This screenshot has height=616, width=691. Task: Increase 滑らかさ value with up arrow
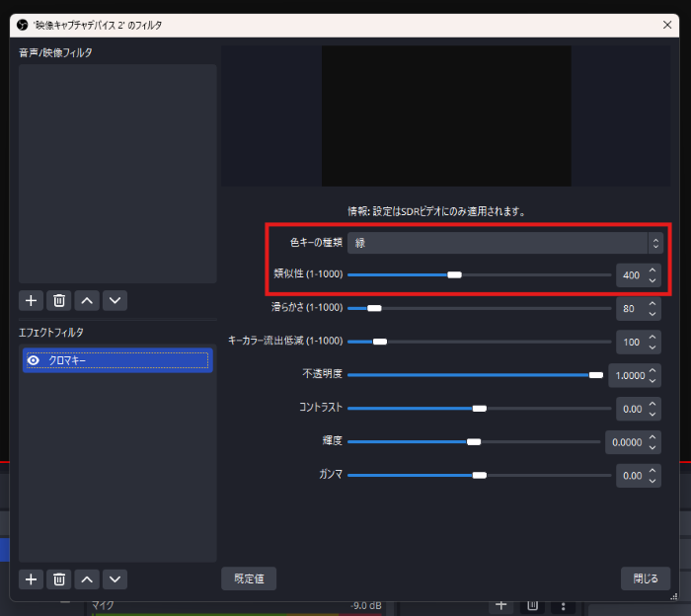(x=653, y=303)
